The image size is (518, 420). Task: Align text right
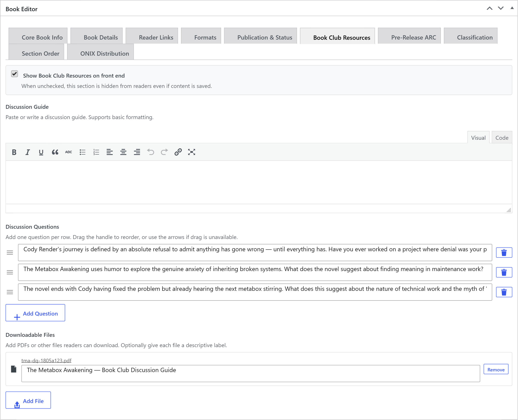pyautogui.click(x=137, y=152)
